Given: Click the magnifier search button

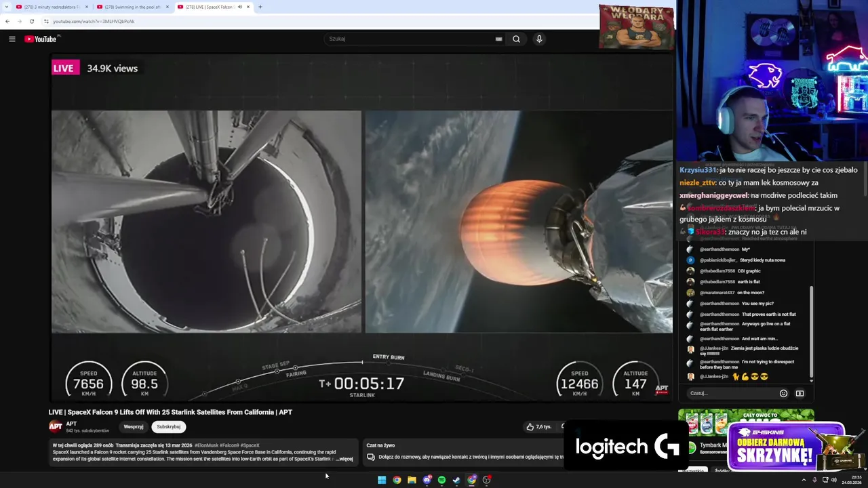Looking at the screenshot, I should 516,39.
